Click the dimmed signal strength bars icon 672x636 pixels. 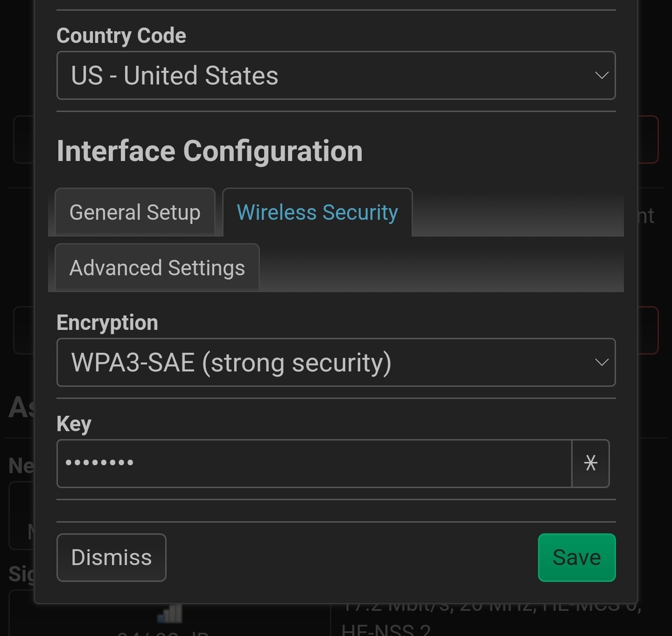point(170,613)
